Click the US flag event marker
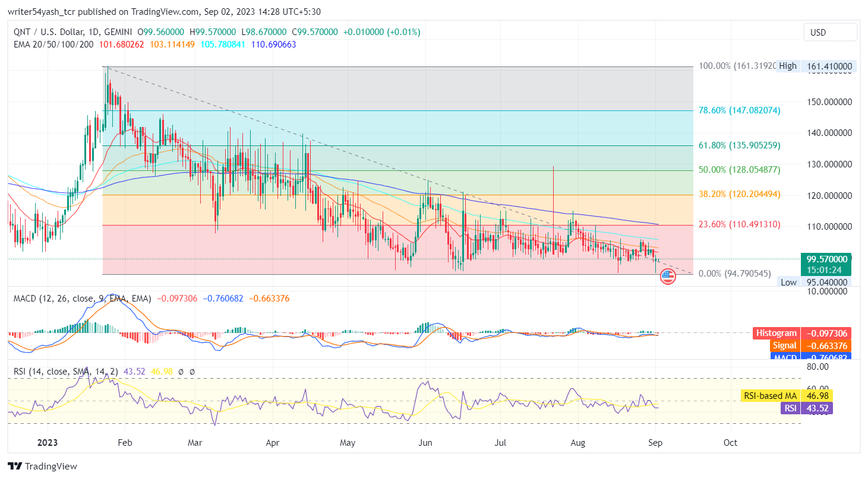 668,276
